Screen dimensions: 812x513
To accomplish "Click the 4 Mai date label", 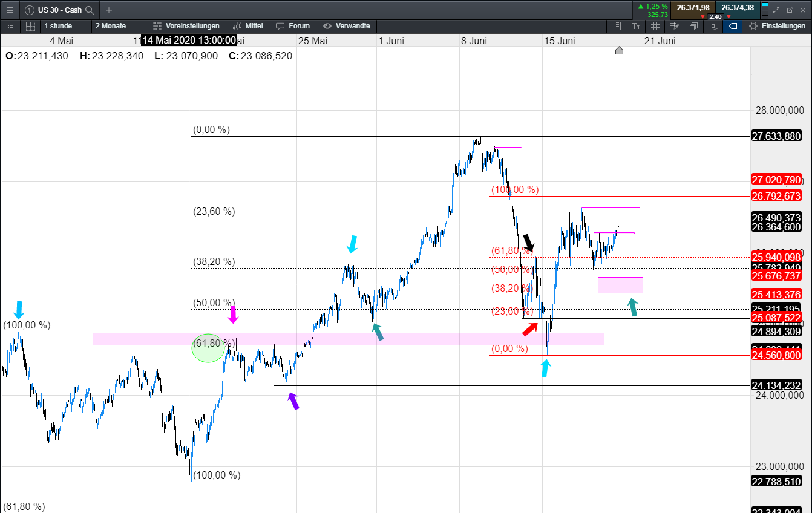I will click(x=61, y=41).
